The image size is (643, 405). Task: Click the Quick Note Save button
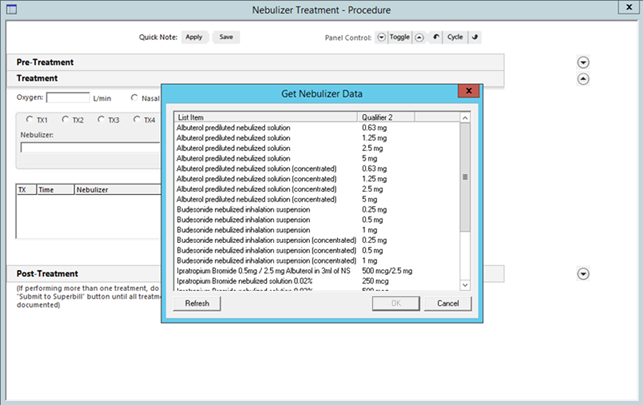(226, 37)
